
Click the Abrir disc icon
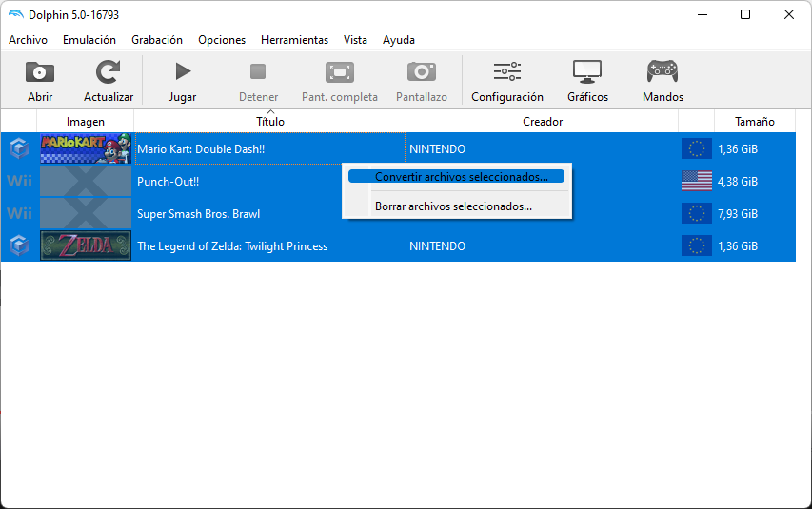pos(40,72)
